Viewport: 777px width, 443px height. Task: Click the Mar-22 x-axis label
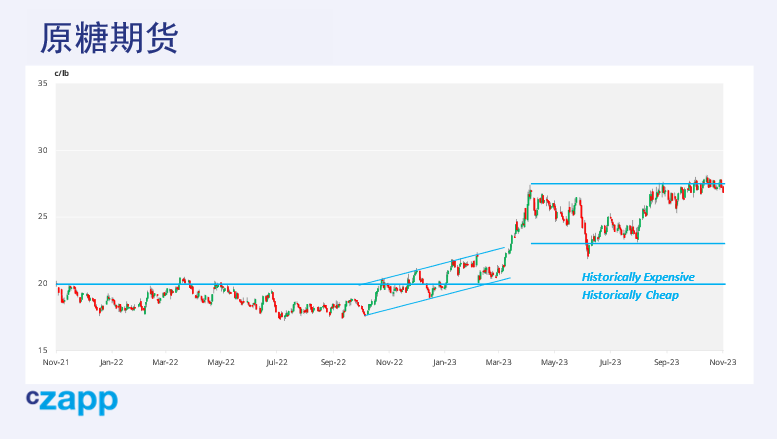(x=166, y=361)
